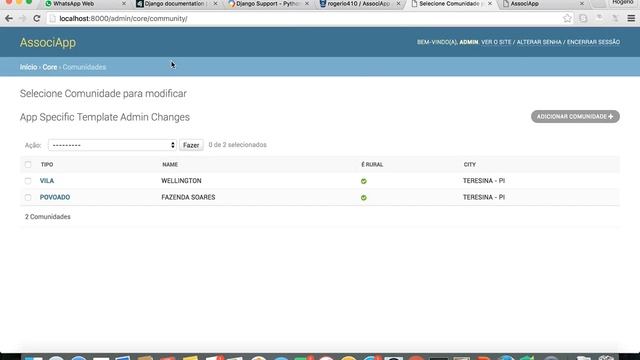Click the FAZENDA SOARES name cell
The image size is (640, 360).
pyautogui.click(x=188, y=197)
